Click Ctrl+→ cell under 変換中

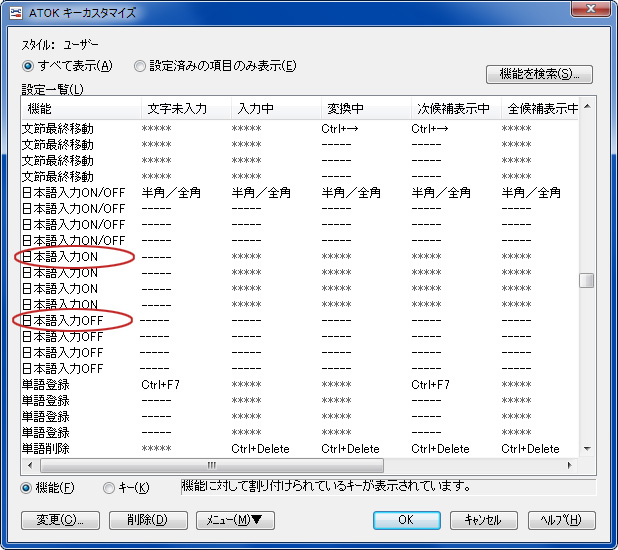pos(340,129)
